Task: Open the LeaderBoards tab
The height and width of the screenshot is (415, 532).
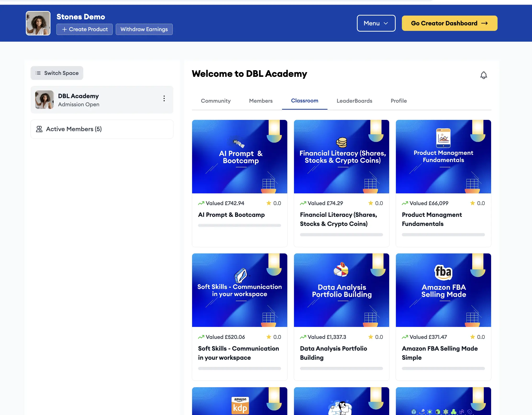Action: [354, 101]
